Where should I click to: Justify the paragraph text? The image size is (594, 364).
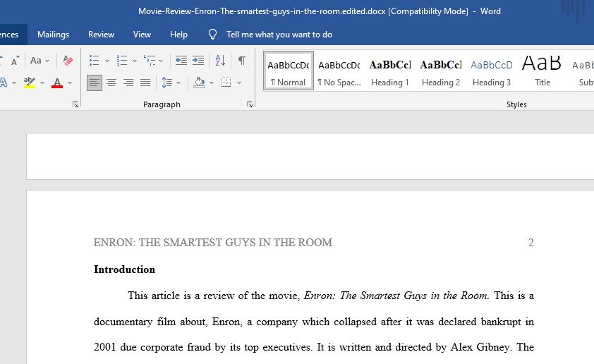[145, 83]
